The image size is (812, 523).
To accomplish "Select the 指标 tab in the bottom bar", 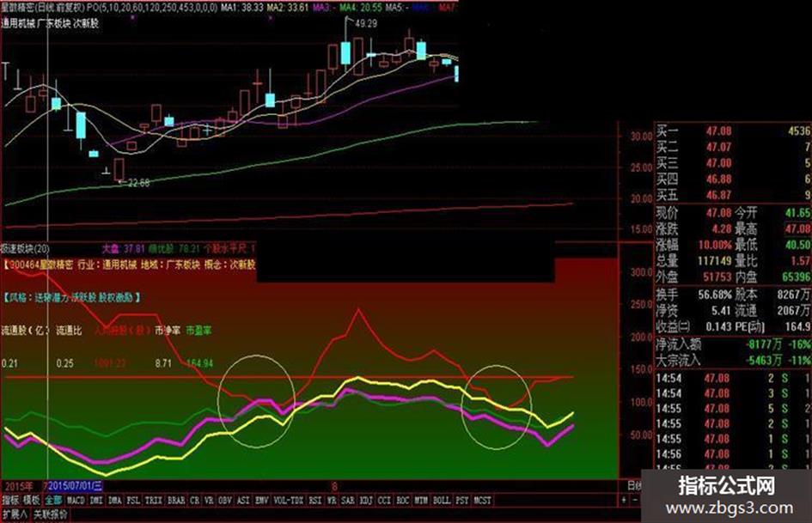I will point(10,500).
